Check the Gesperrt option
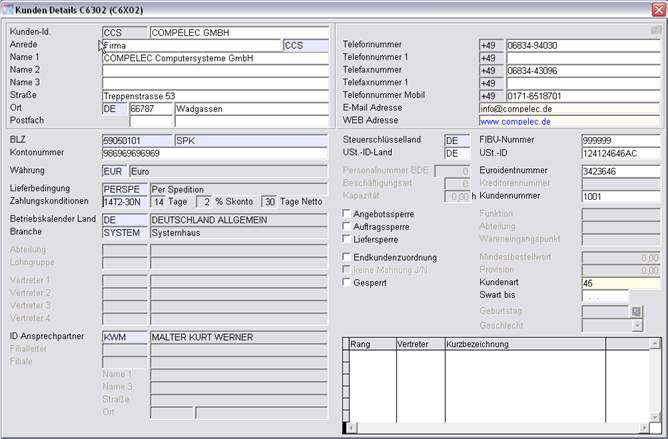 pyautogui.click(x=346, y=283)
